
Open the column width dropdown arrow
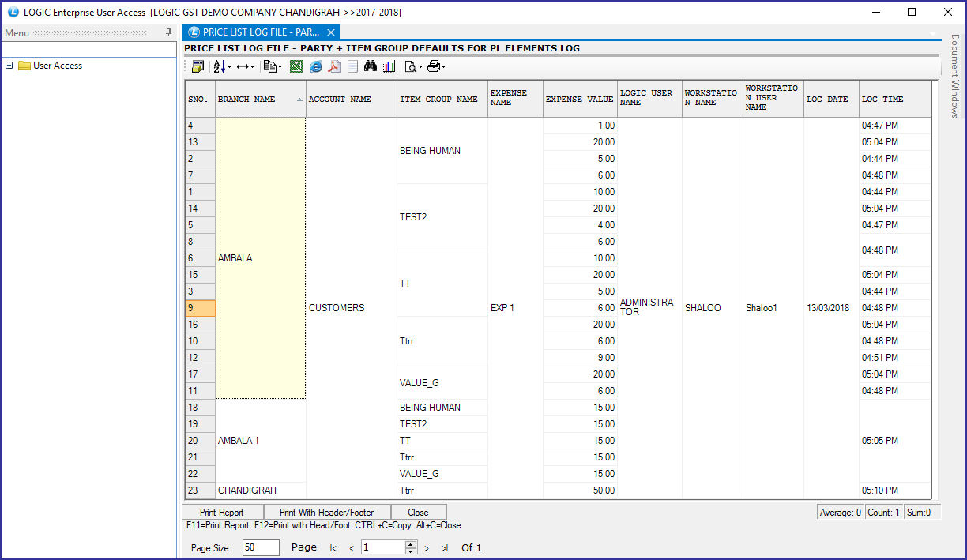point(252,67)
